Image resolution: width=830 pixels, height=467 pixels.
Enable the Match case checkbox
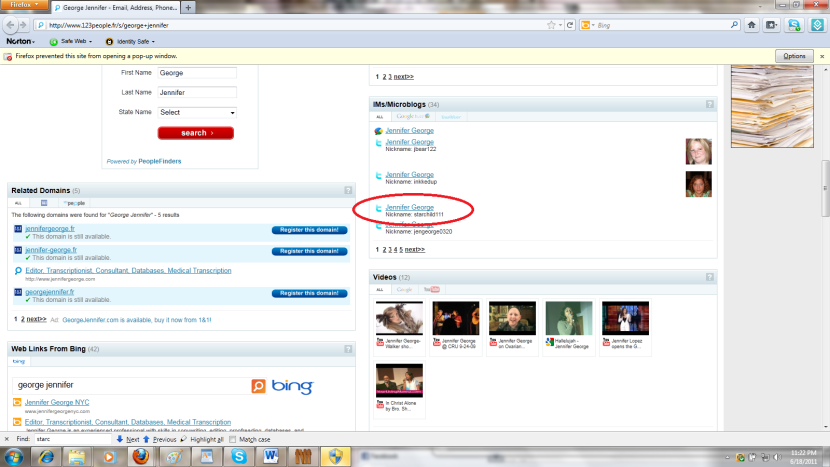coord(233,439)
